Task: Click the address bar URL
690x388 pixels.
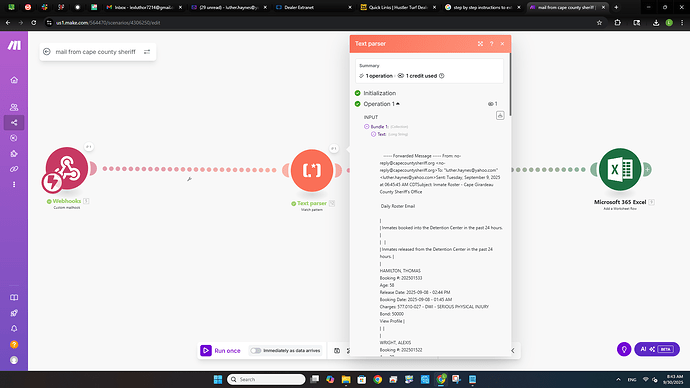Action: point(108,23)
